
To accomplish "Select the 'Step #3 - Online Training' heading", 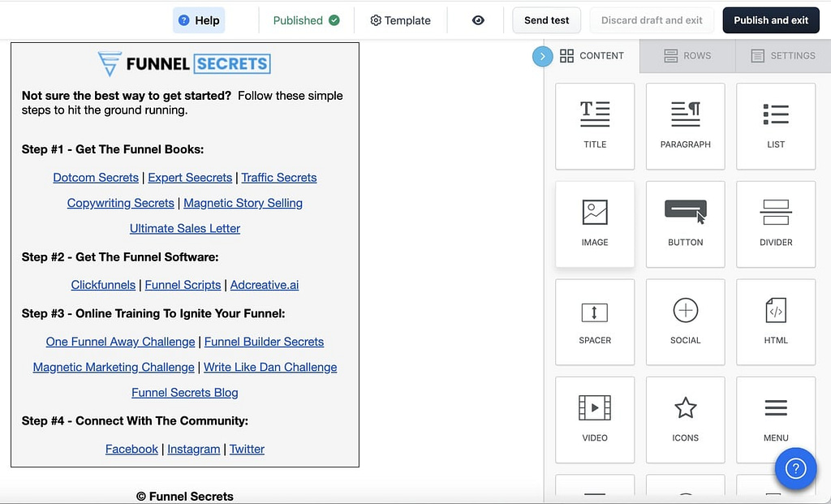I will point(153,314).
